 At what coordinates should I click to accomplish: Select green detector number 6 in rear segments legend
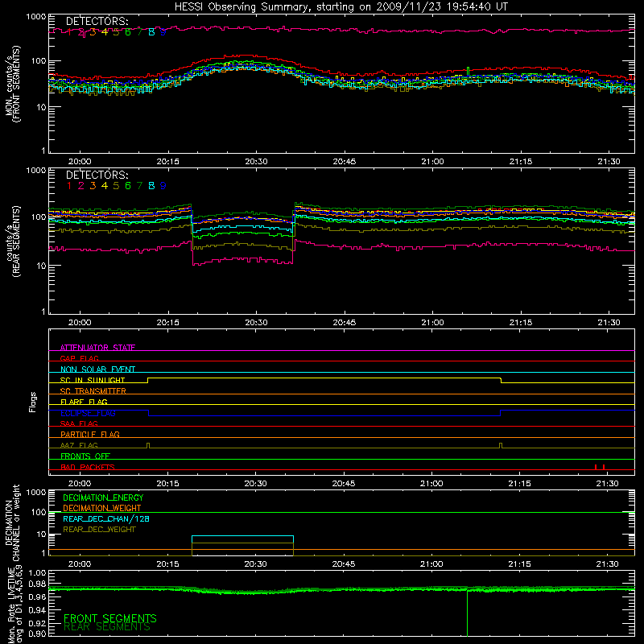(128, 186)
